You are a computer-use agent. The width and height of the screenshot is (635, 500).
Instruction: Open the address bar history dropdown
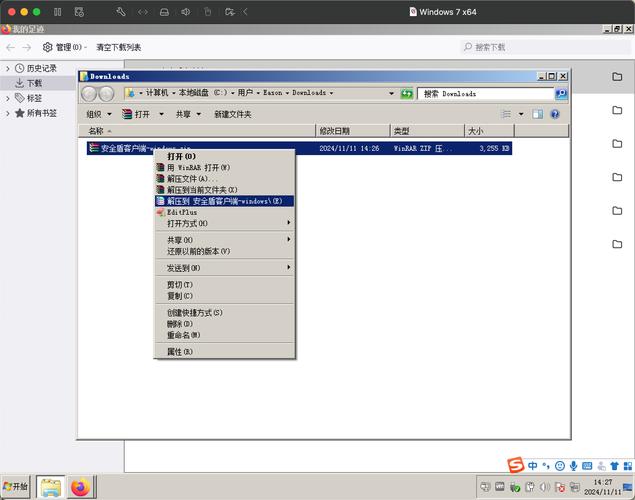coord(391,94)
